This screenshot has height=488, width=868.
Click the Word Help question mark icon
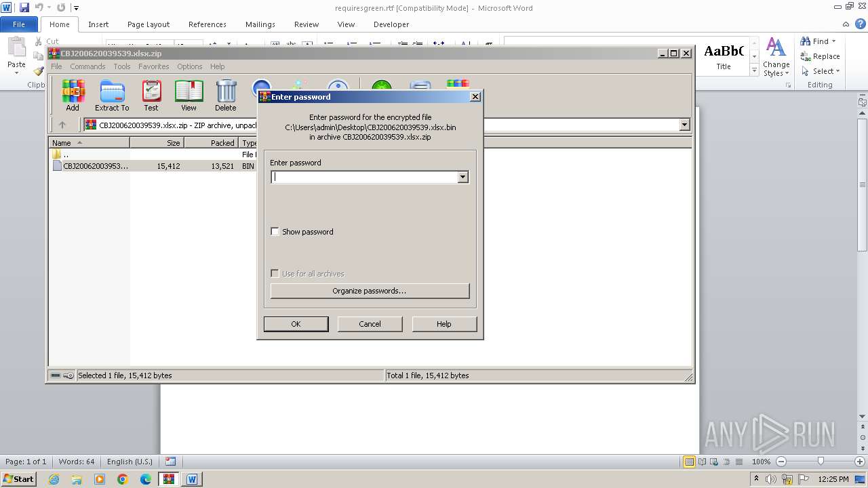(860, 24)
